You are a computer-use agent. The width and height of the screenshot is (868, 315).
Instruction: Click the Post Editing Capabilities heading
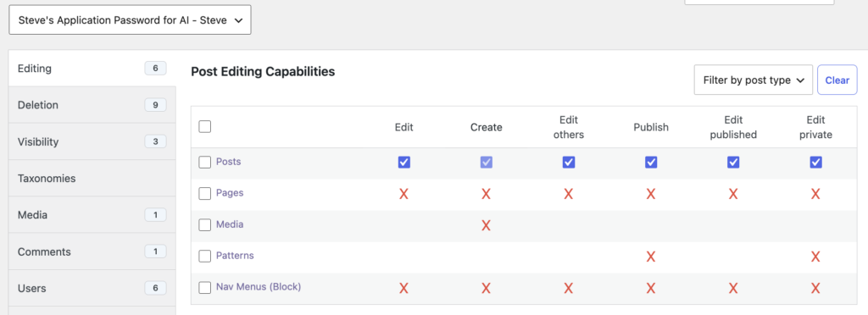click(263, 71)
